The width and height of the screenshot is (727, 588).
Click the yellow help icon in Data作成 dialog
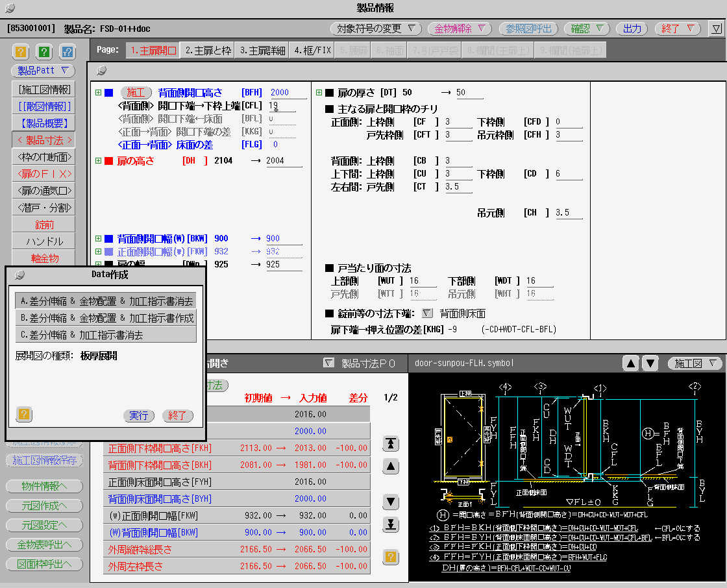coord(23,413)
